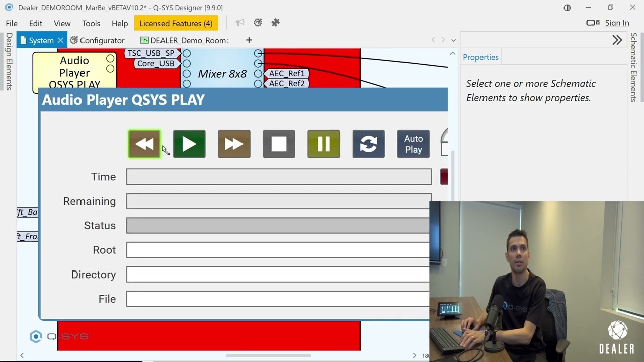Image resolution: width=644 pixels, height=362 pixels.
Task: Click the Core_USB signal tag
Action: pos(156,63)
